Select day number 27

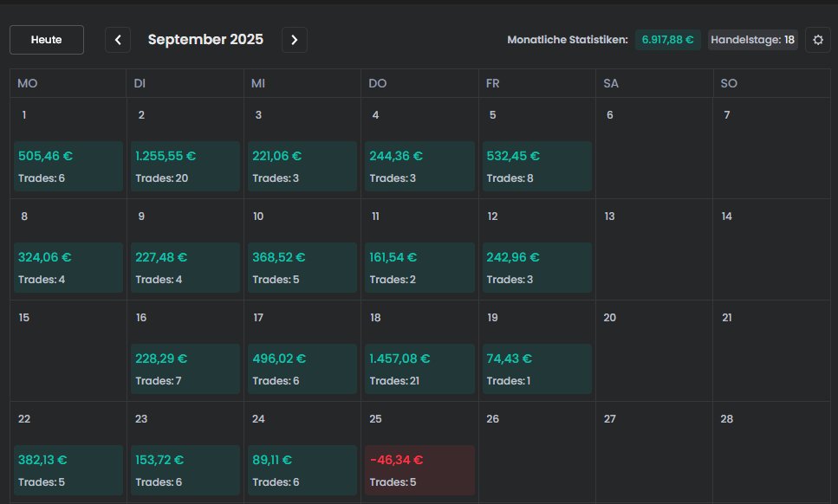coord(610,419)
